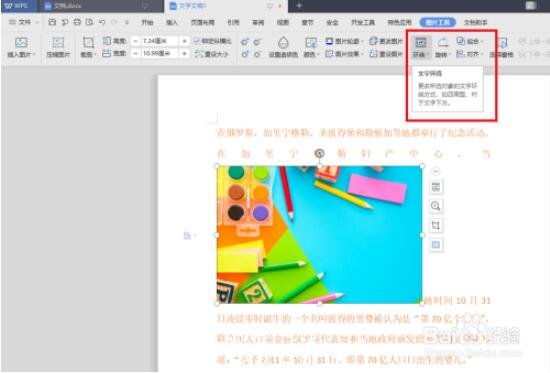Click the floating crop button beside picture

coord(436,225)
